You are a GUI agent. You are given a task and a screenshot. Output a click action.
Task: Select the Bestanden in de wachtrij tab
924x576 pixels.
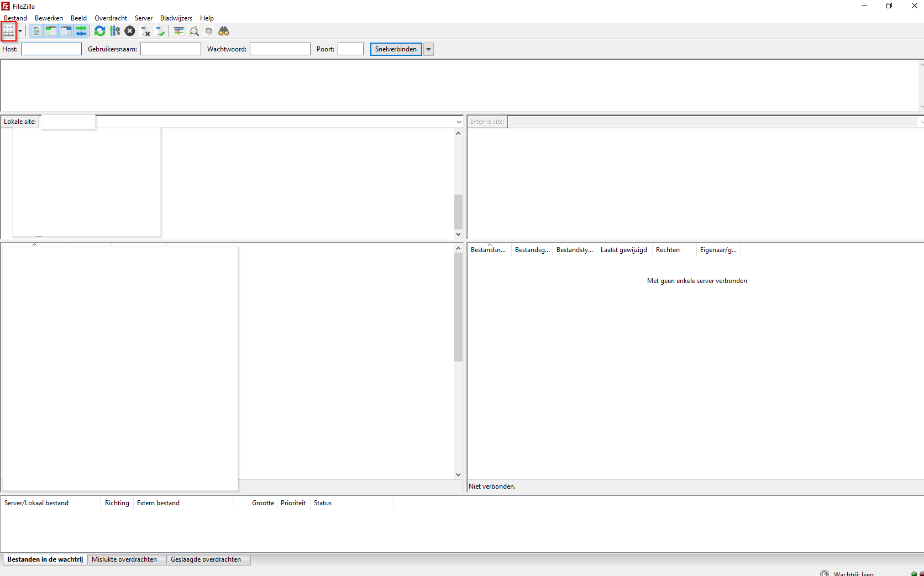(x=45, y=559)
